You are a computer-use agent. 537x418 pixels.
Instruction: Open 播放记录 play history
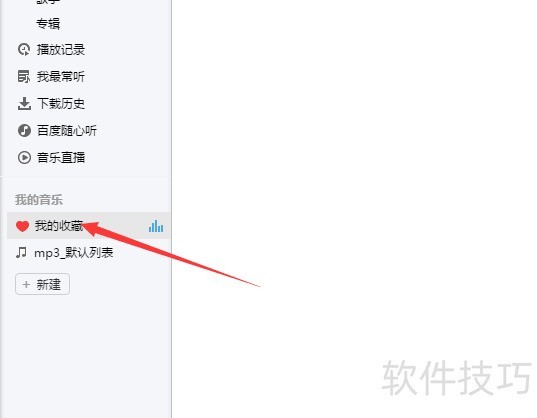pyautogui.click(x=61, y=50)
